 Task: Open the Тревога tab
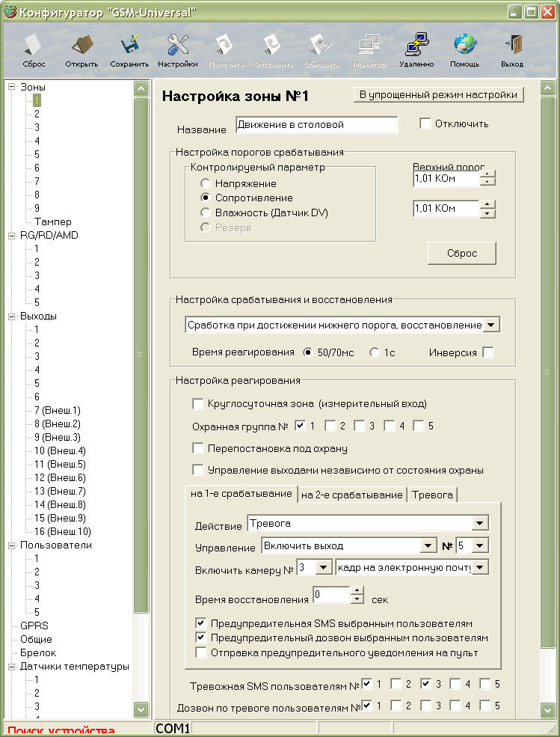click(x=432, y=495)
